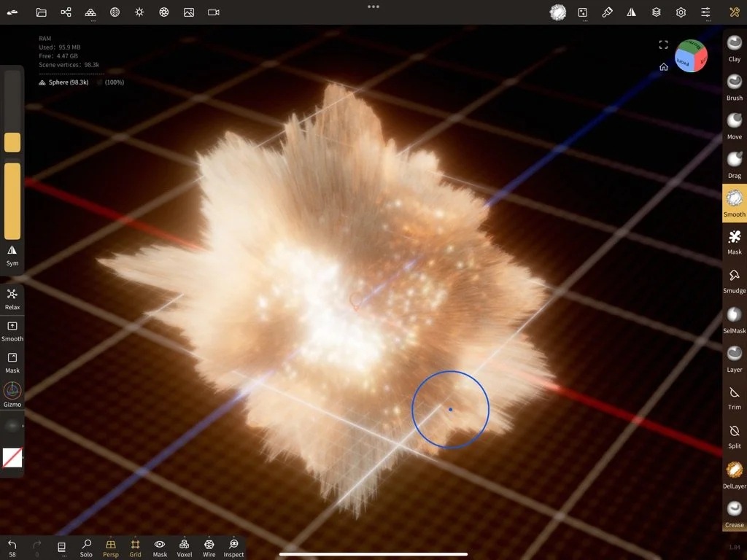The height and width of the screenshot is (560, 747).
Task: Open the Files folder menu
Action: [x=42, y=12]
